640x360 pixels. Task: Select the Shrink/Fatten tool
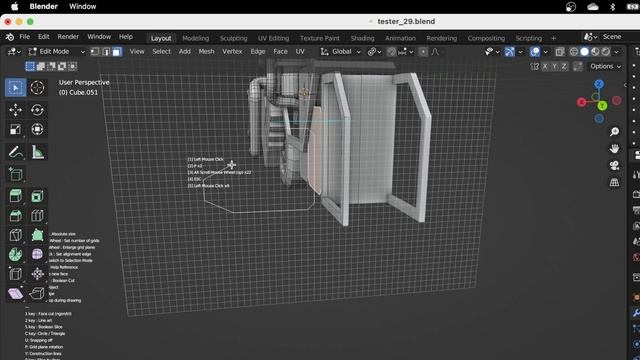pos(37,274)
